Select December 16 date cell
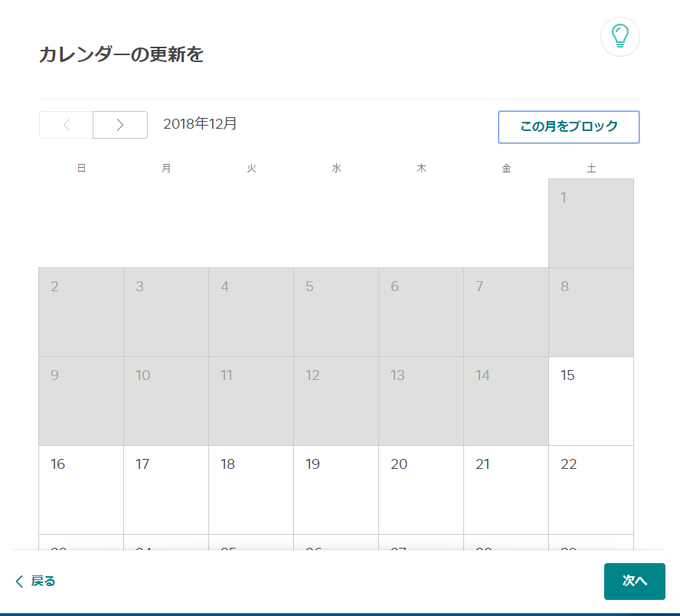 tap(81, 490)
